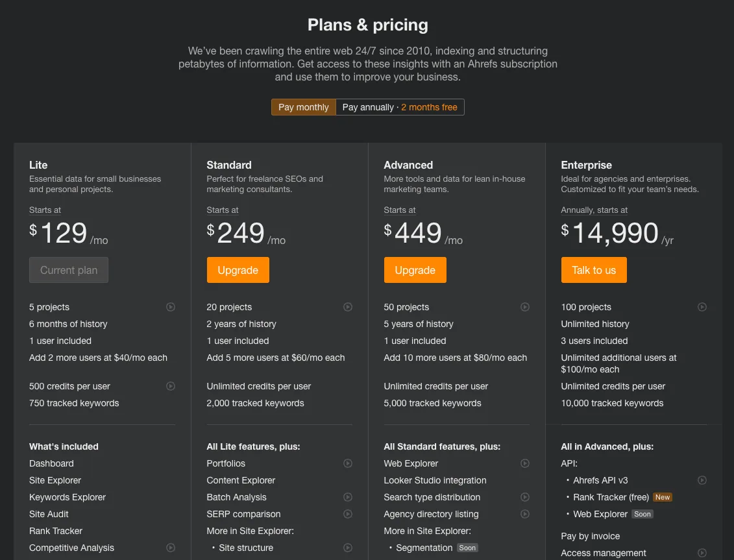Viewport: 734px width, 560px height.
Task: Select the Standard plan title
Action: coord(229,165)
